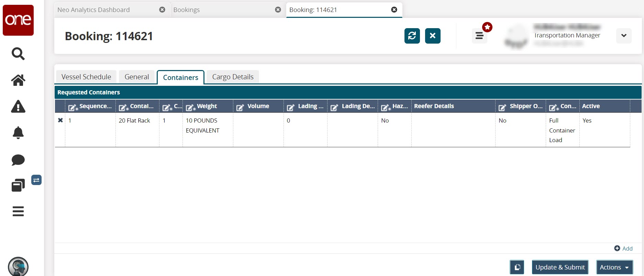The width and height of the screenshot is (644, 276).
Task: Close the booking with the teal X button
Action: 433,36
